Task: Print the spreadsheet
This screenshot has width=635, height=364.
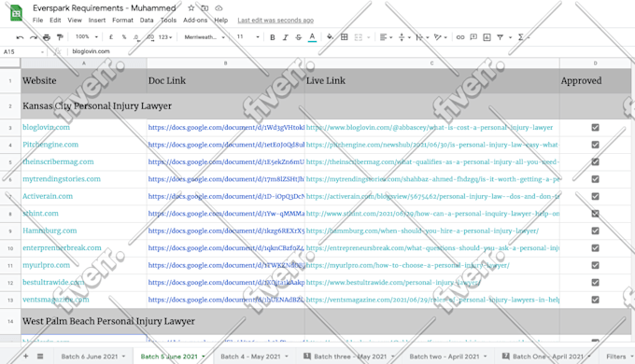Action: 47,37
